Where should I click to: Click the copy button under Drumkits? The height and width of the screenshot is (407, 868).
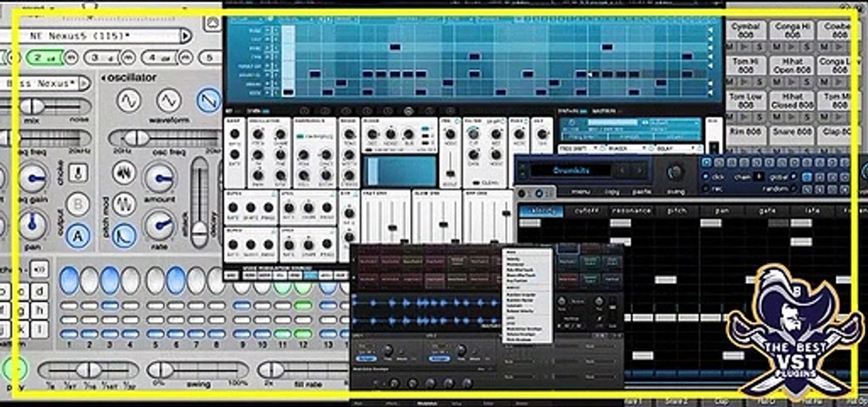612,192
